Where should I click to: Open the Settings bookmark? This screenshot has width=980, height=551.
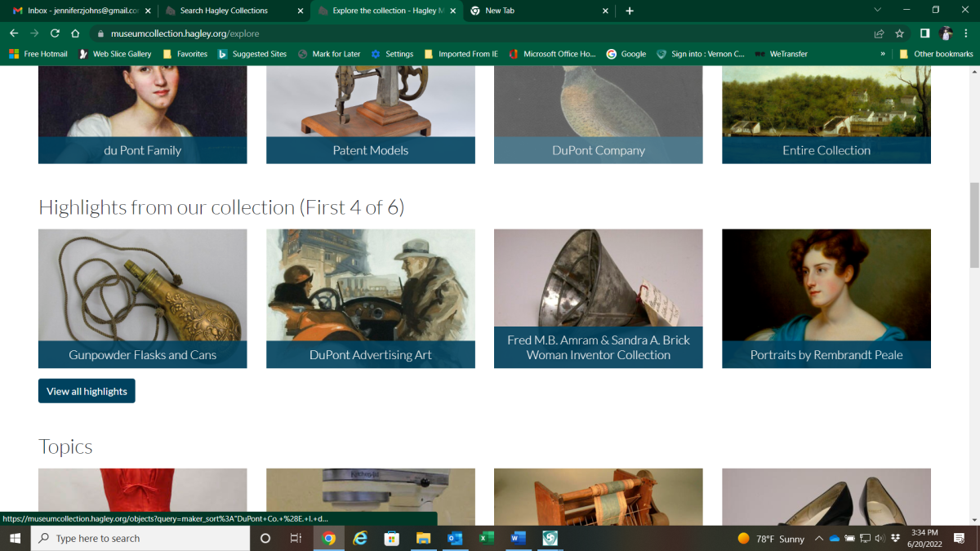[392, 54]
